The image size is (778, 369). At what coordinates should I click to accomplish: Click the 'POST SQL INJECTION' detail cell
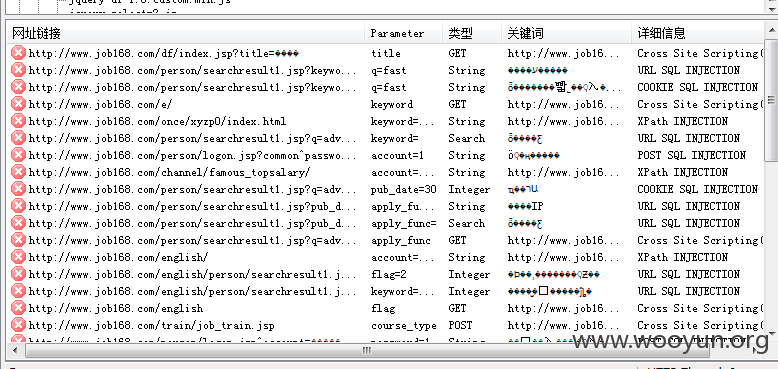(x=692, y=155)
